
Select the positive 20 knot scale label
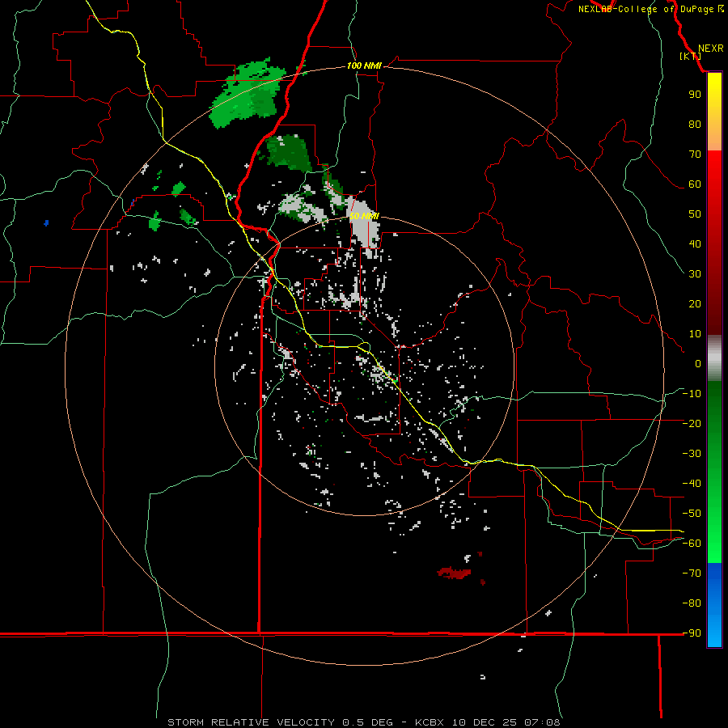pos(695,303)
